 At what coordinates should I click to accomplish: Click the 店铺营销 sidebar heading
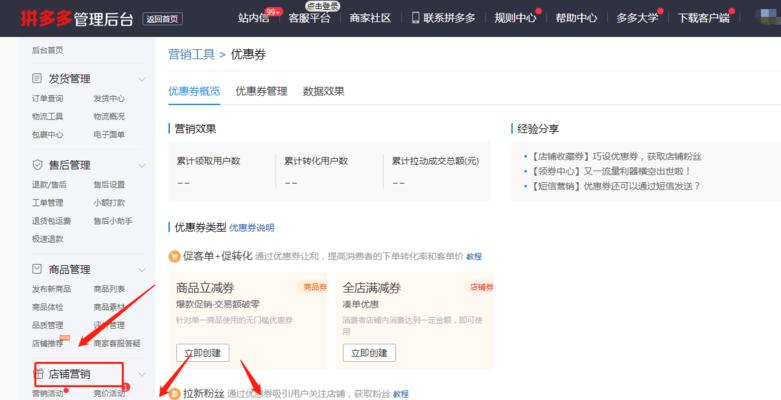69,374
